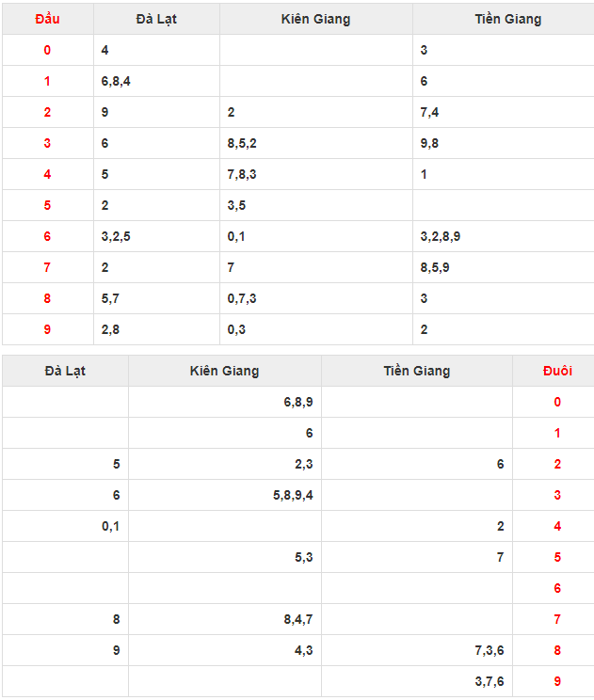Screen dimensions: 594x700
Task: Click the Đuôi column header
Action: coord(556,371)
